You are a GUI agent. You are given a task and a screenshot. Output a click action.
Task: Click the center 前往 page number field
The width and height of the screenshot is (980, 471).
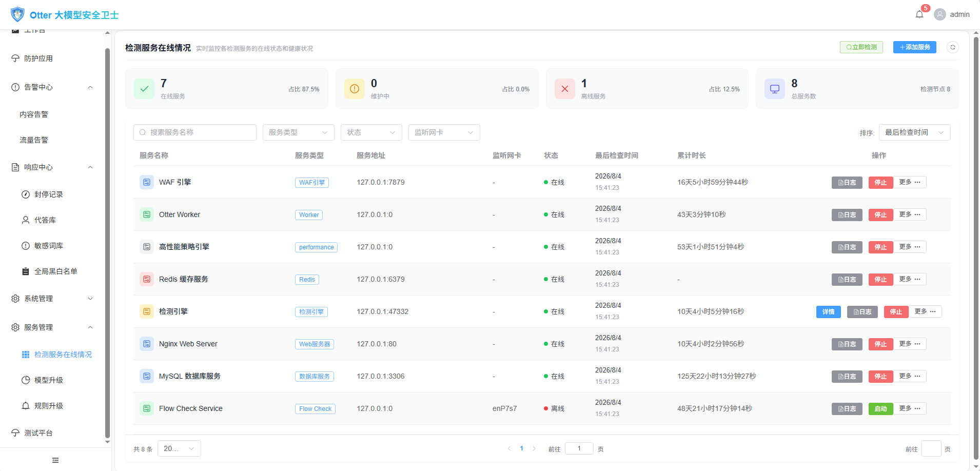579,448
